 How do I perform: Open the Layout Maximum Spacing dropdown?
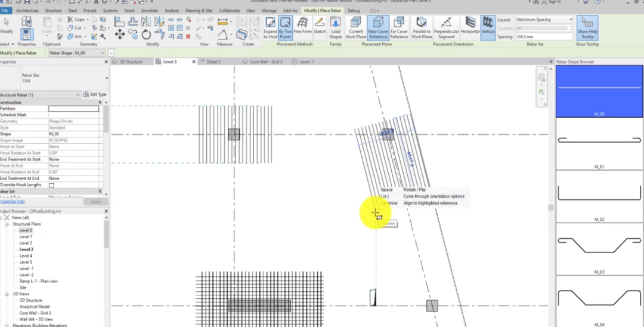click(544, 20)
